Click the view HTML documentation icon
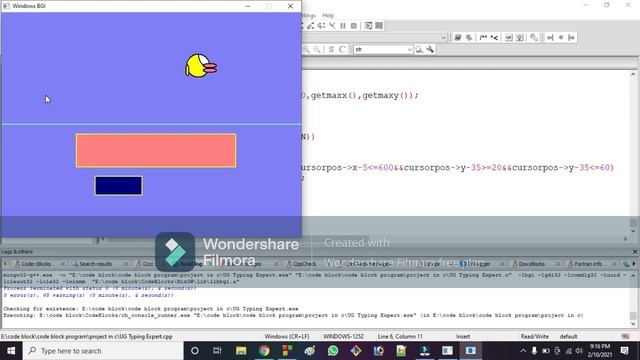 pos(509,38)
